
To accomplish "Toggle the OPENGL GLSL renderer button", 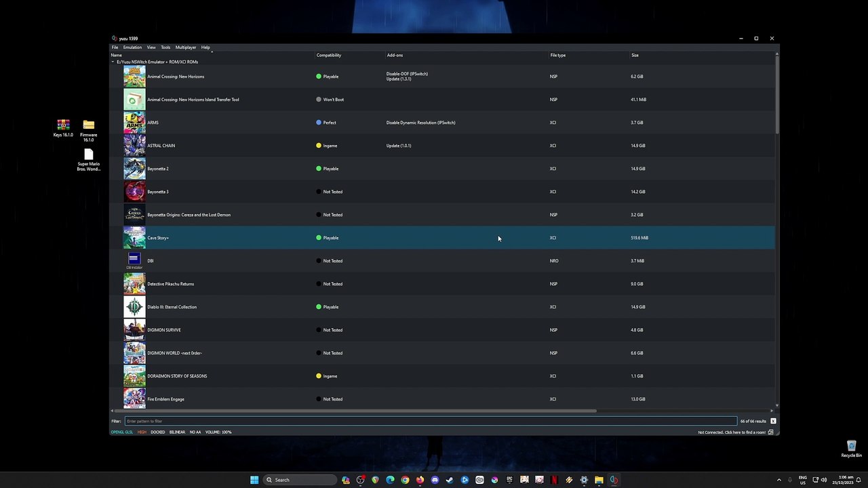I will 122,432.
